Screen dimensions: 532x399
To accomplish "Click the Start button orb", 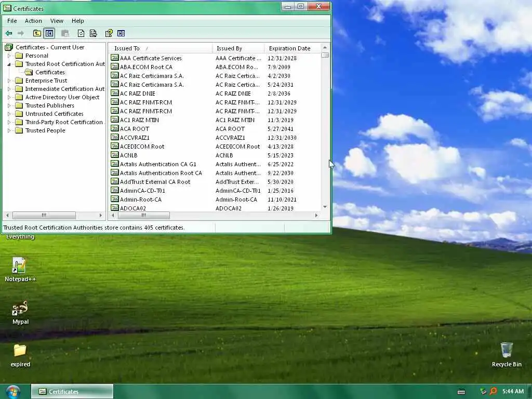I will point(12,392).
